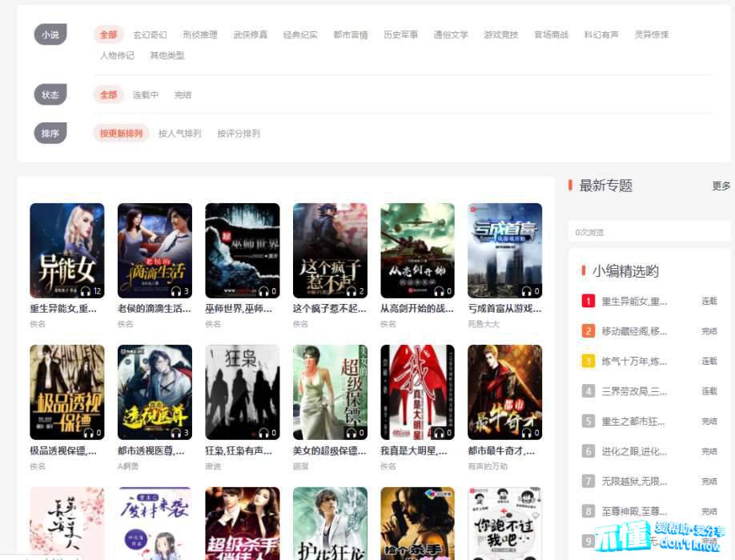Image resolution: width=735 pixels, height=560 pixels.
Task: Open the 美女的超级保镖 book cover
Action: [x=330, y=392]
